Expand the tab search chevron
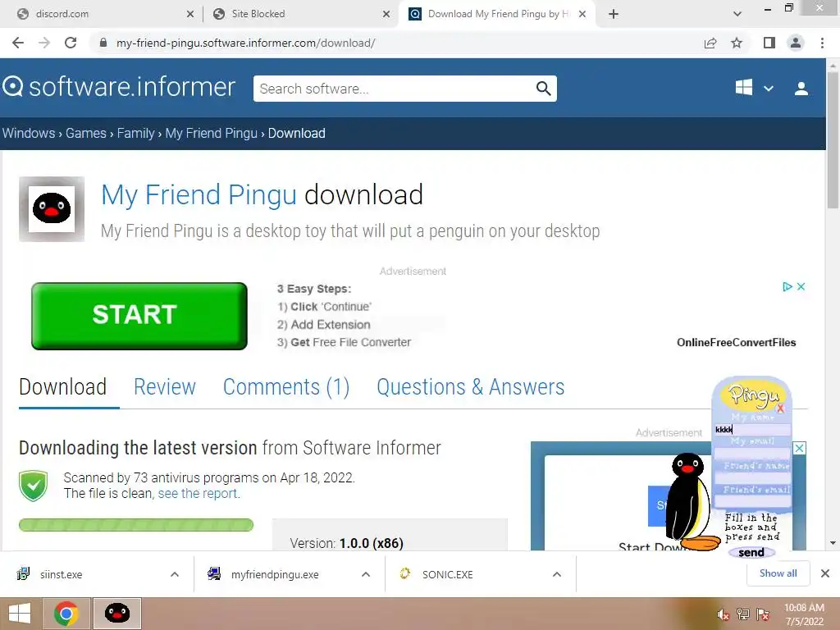Viewport: 840px width, 630px height. tap(737, 14)
